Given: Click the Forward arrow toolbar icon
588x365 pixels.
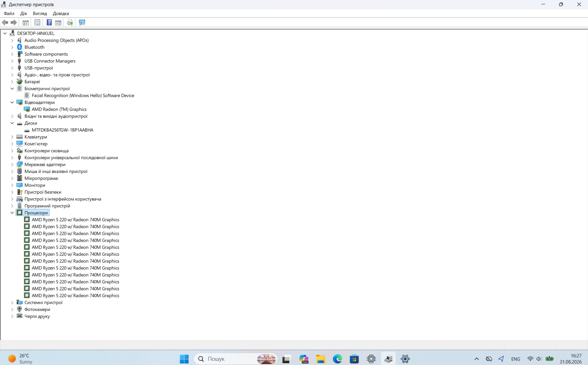Looking at the screenshot, I should point(14,22).
